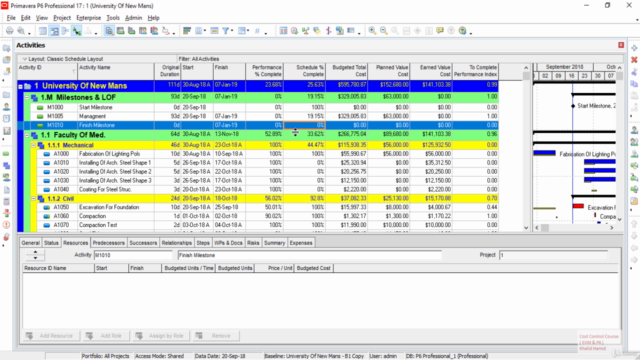640x360 pixels.
Task: Open the Enterprise menu
Action: coord(89,18)
